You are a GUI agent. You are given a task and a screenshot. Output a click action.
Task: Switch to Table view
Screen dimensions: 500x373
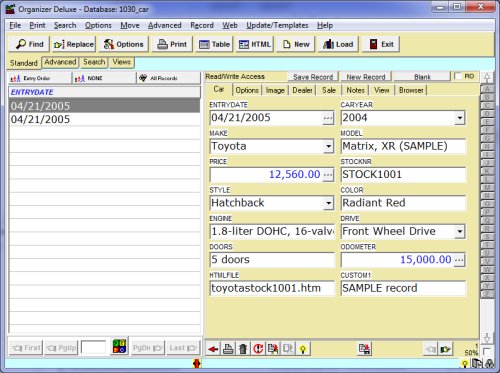tap(214, 44)
